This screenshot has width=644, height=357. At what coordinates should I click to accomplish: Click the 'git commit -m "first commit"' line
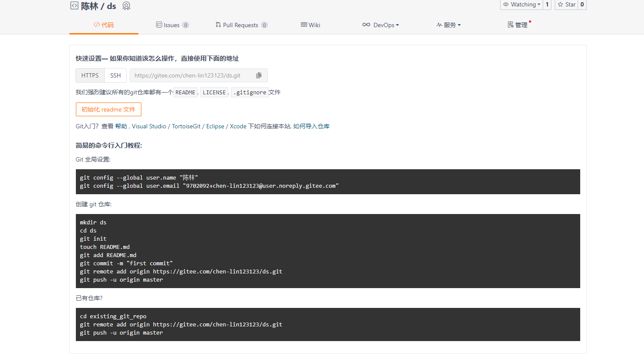(x=126, y=263)
